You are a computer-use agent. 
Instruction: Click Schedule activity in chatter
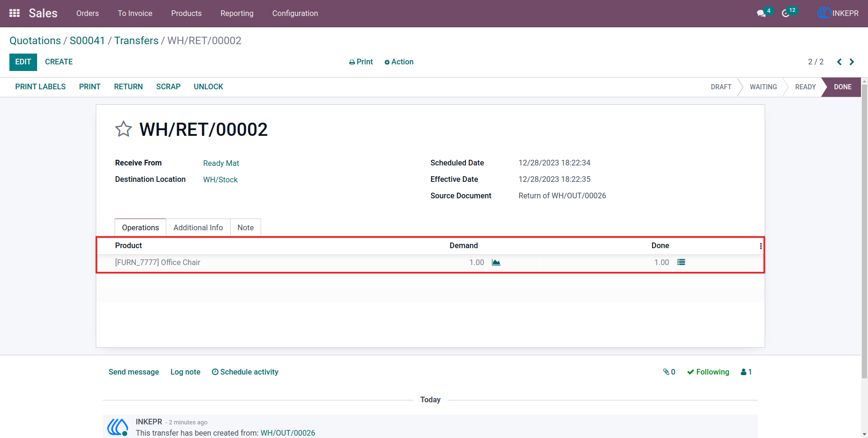(245, 372)
